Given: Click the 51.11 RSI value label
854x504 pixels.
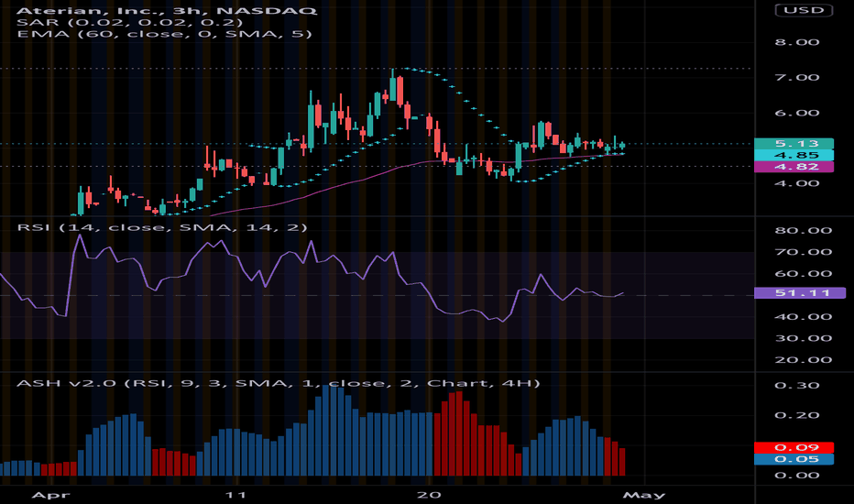Looking at the screenshot, I should (x=800, y=293).
